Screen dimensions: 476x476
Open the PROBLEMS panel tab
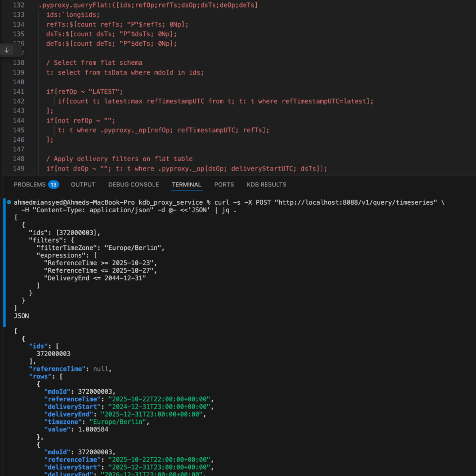(x=29, y=184)
